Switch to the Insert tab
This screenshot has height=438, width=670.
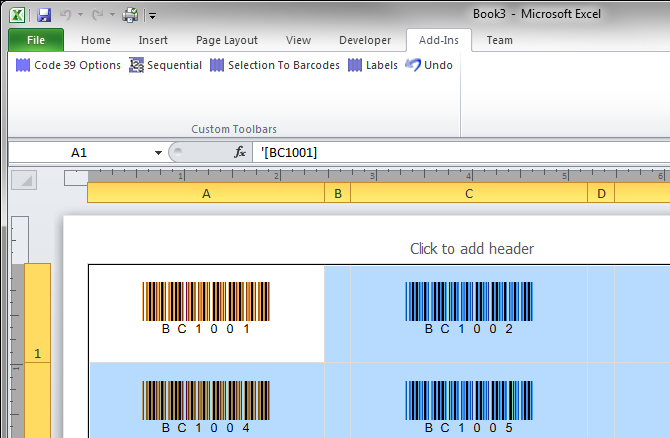tap(153, 40)
